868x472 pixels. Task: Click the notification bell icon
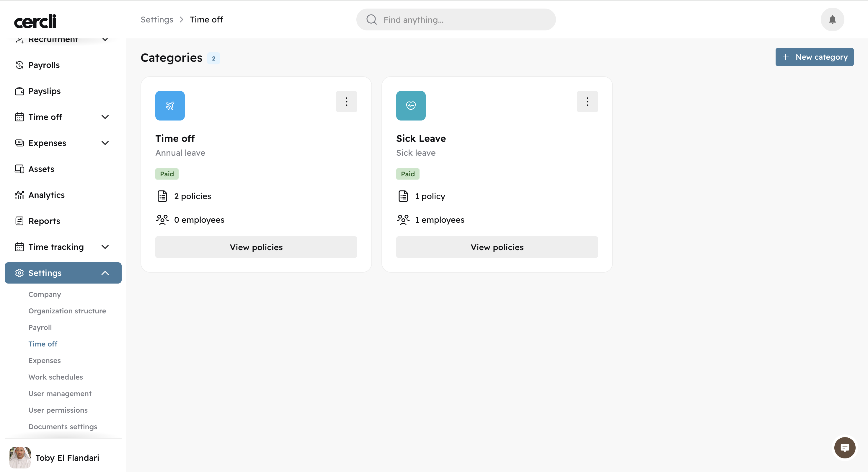[832, 19]
